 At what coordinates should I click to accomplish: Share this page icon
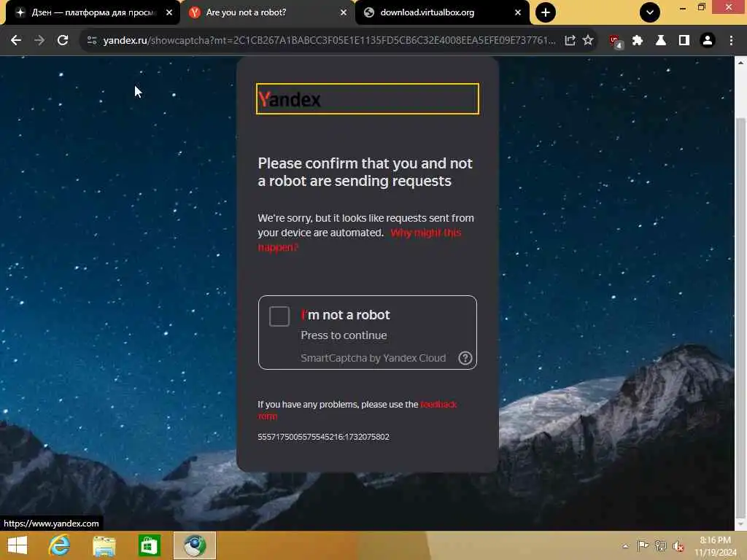570,41
